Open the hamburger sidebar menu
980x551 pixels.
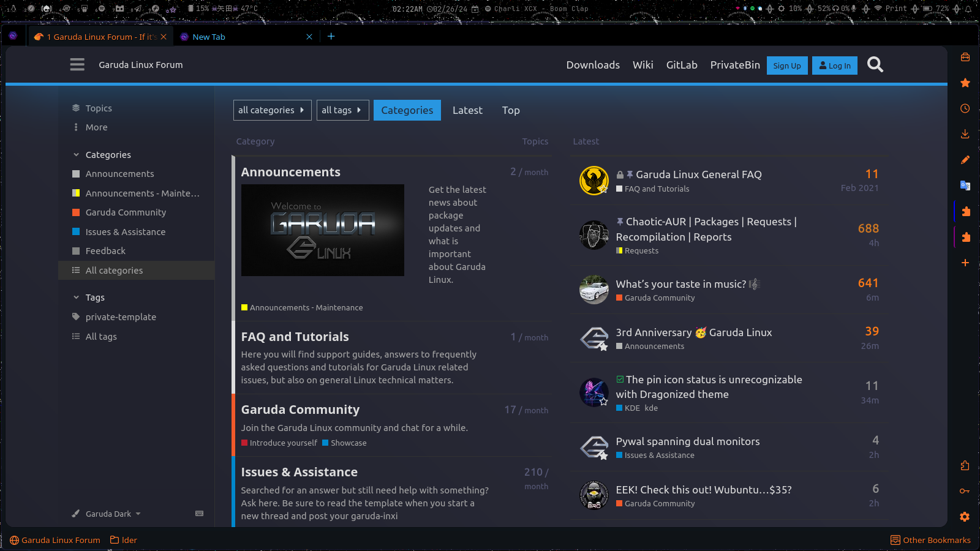pyautogui.click(x=77, y=64)
